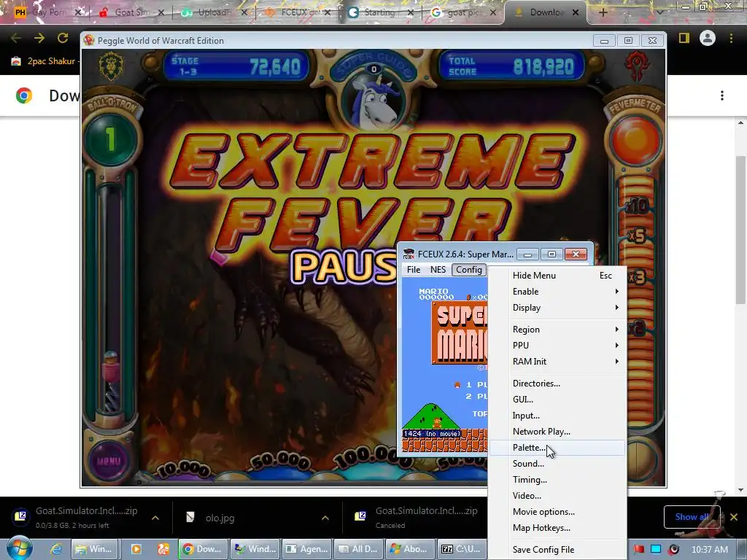Click the Ball-O-Tron ball counter
Image resolution: width=747 pixels, height=560 pixels.
click(x=110, y=139)
